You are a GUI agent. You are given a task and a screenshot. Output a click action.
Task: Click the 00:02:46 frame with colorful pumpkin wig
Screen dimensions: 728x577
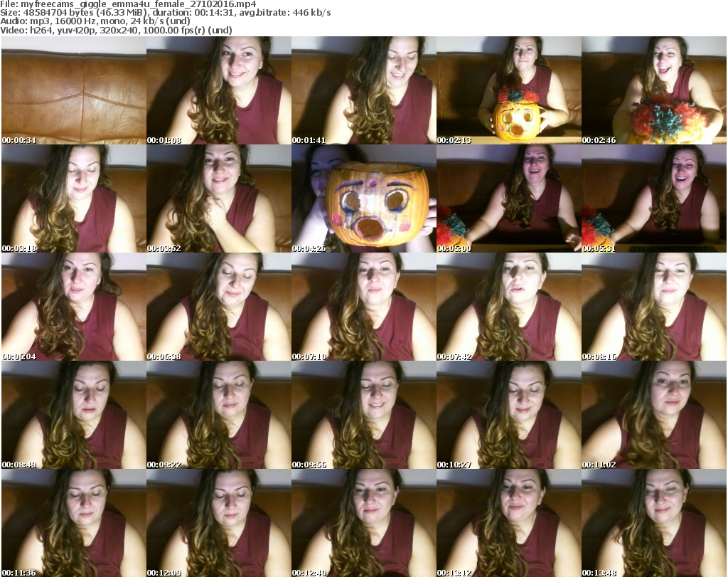click(653, 90)
